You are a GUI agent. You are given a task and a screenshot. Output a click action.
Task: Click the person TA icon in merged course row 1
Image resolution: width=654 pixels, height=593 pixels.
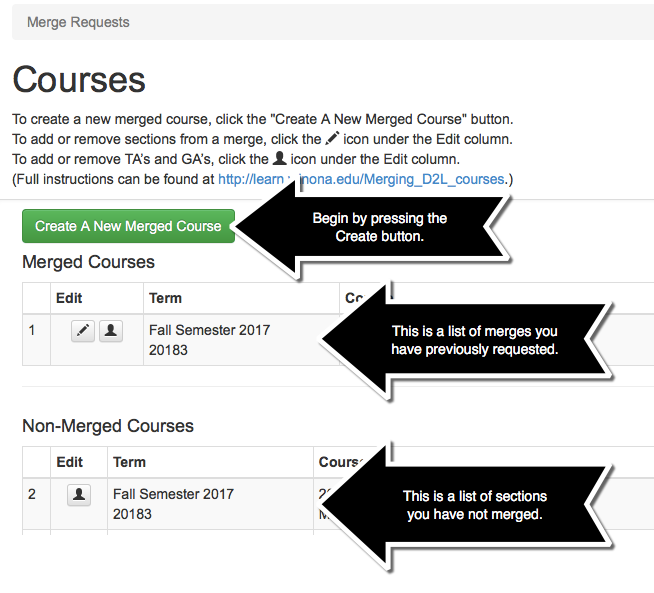click(111, 332)
